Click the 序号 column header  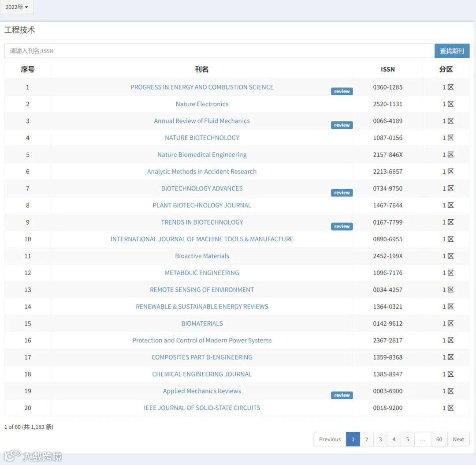tap(28, 69)
